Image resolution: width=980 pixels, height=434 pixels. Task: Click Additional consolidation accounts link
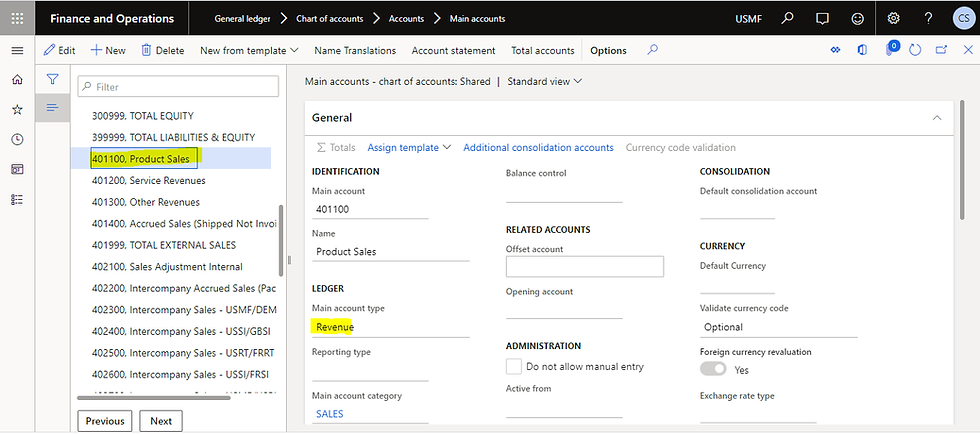(x=538, y=148)
